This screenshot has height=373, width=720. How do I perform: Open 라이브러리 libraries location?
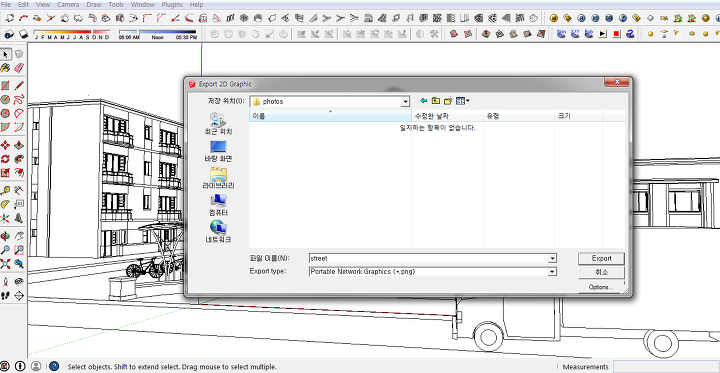[218, 179]
